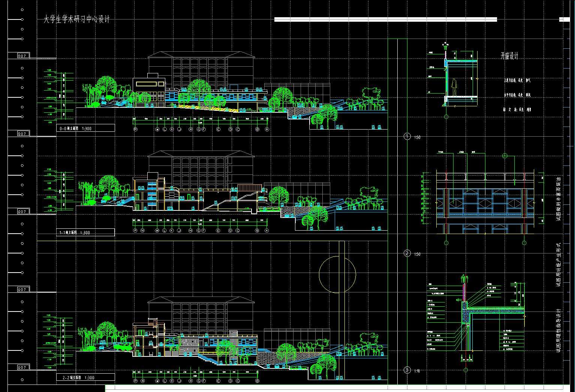Click vertical text 试图用理性指导设计
The width and height of the screenshot is (575, 392).
tap(558, 331)
